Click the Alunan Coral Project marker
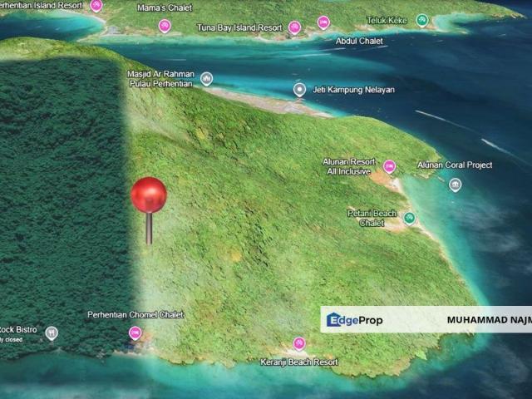 pos(455,185)
